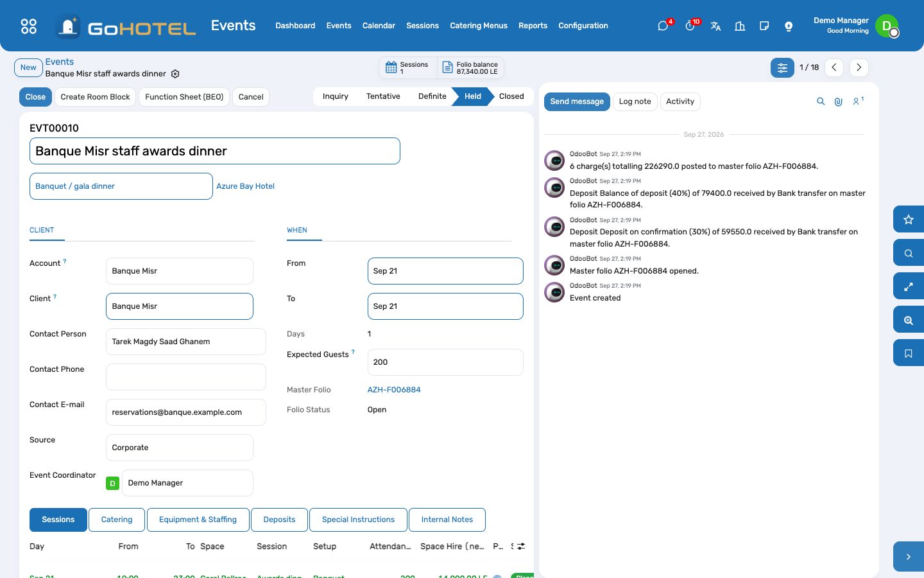Viewport: 924px width, 578px height.
Task: Click the Create Room Block button
Action: coord(95,97)
